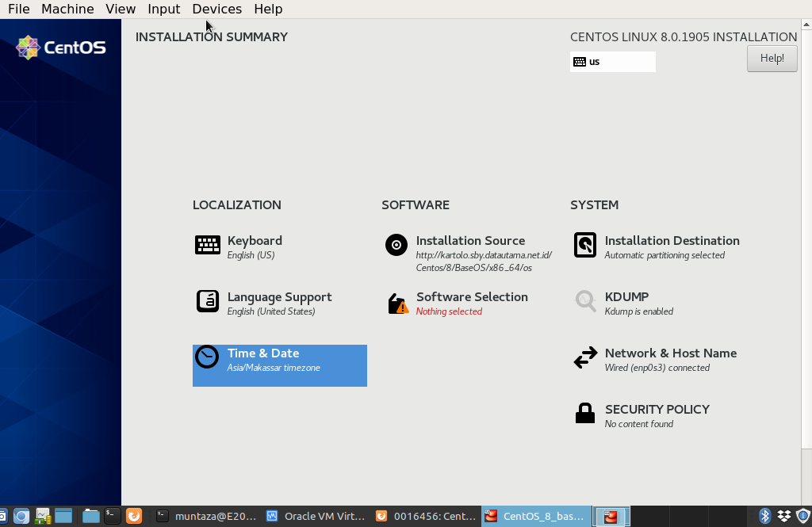The width and height of the screenshot is (812, 527).
Task: Open the Language Support spoke icon
Action: coord(207,301)
